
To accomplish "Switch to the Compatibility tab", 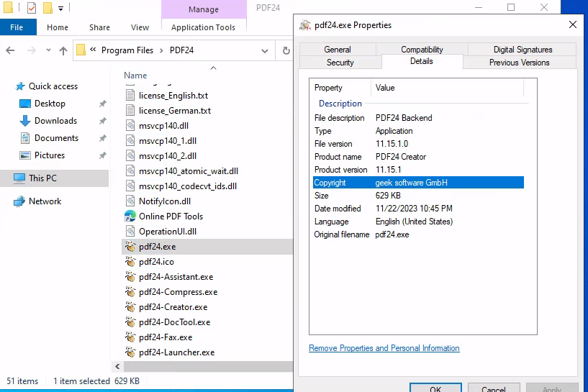I will pyautogui.click(x=422, y=50).
